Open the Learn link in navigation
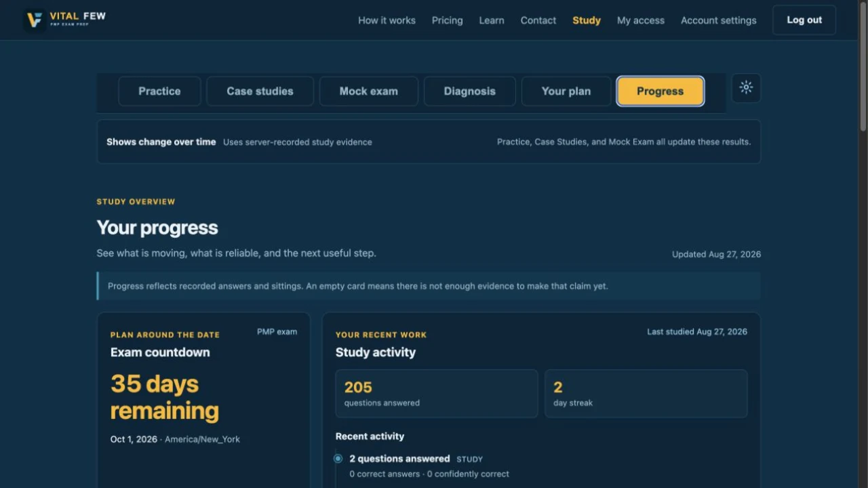This screenshot has height=488, width=868. (492, 20)
